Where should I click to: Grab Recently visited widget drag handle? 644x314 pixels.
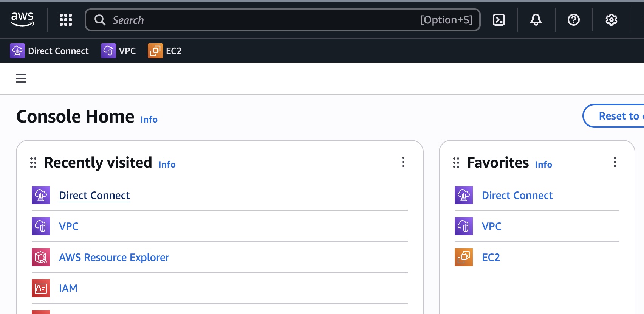point(33,163)
